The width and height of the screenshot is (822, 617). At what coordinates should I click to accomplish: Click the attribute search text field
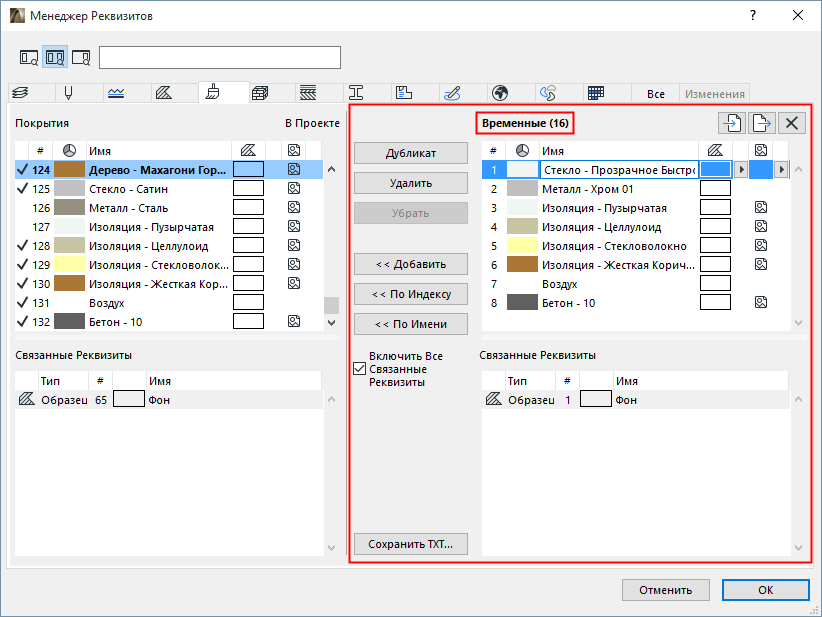(x=220, y=58)
